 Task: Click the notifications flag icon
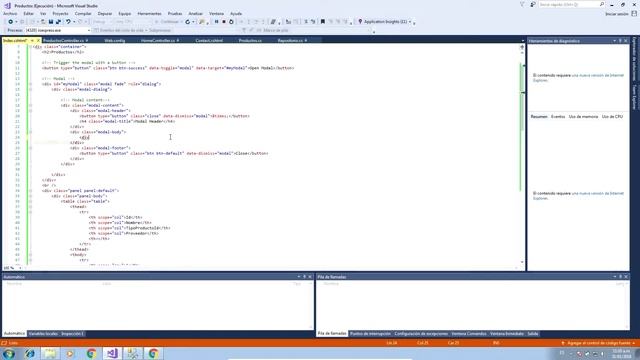522,4
